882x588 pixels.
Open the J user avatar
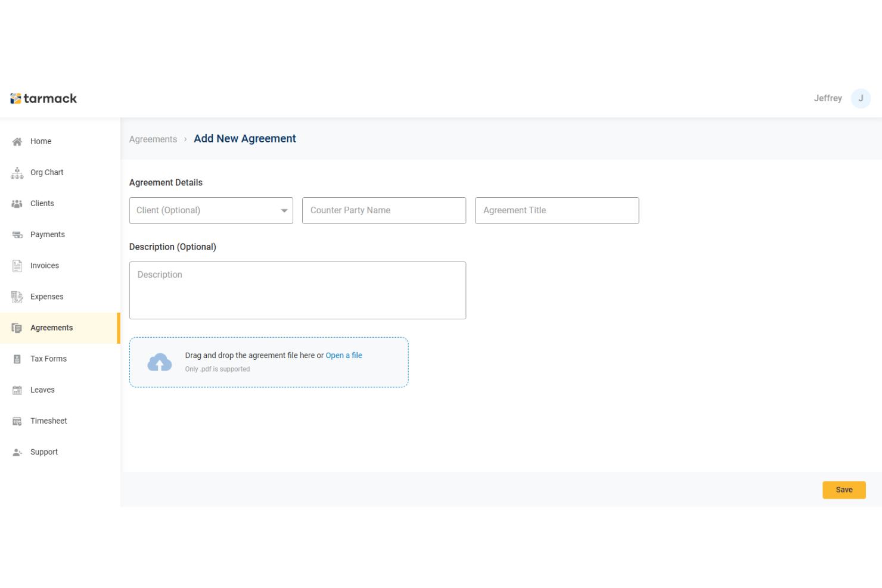861,98
